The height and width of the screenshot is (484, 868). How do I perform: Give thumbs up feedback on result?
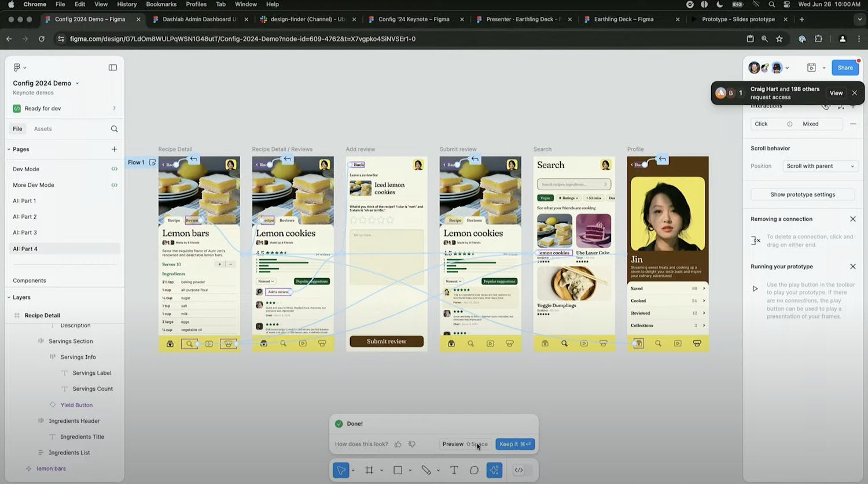tap(398, 444)
